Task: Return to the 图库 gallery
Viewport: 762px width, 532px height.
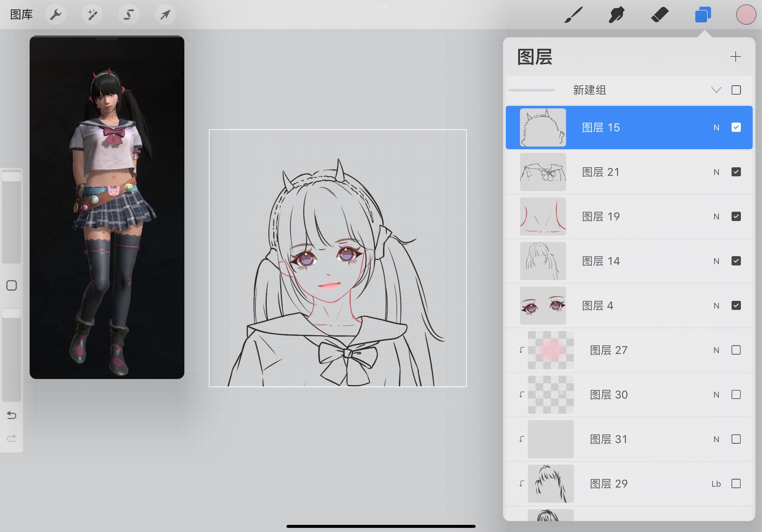Action: [21, 15]
